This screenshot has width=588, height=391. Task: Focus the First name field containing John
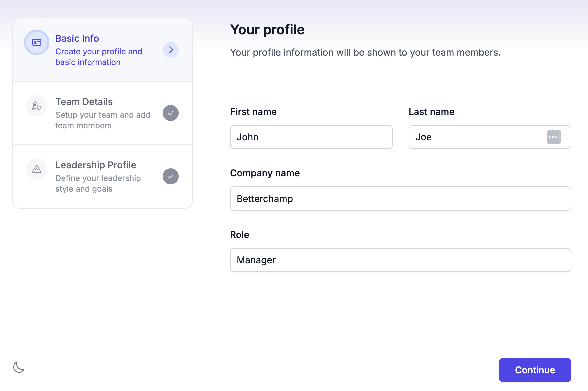coord(311,137)
